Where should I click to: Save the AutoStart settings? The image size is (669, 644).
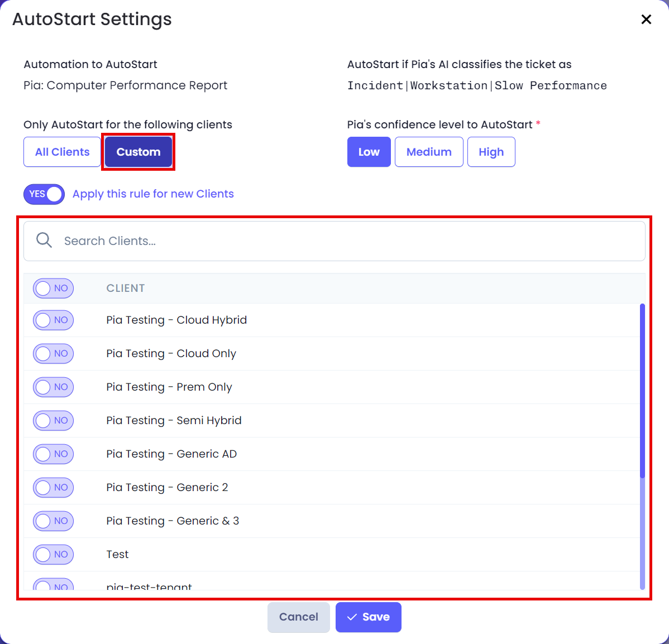368,617
